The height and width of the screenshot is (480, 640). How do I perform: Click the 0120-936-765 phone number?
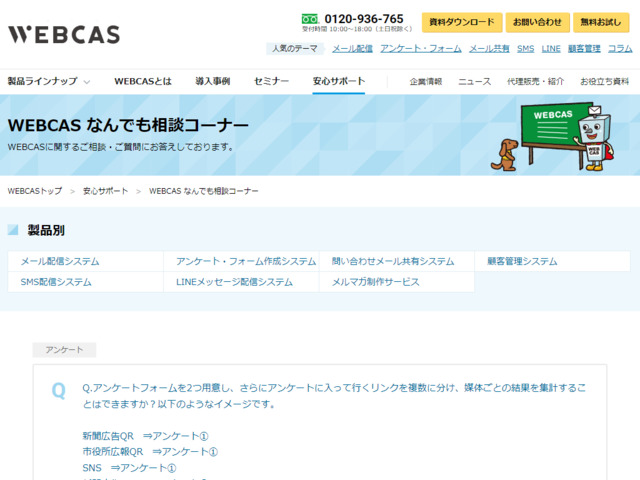[x=364, y=19]
